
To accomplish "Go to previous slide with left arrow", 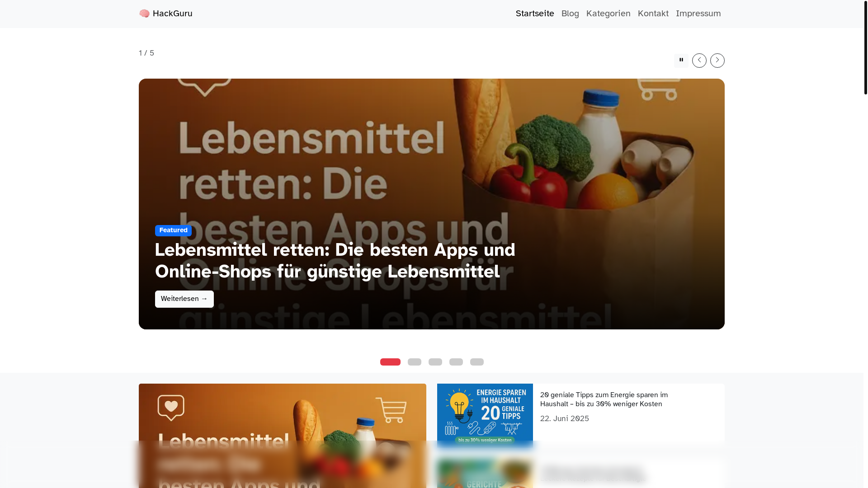I will click(699, 61).
